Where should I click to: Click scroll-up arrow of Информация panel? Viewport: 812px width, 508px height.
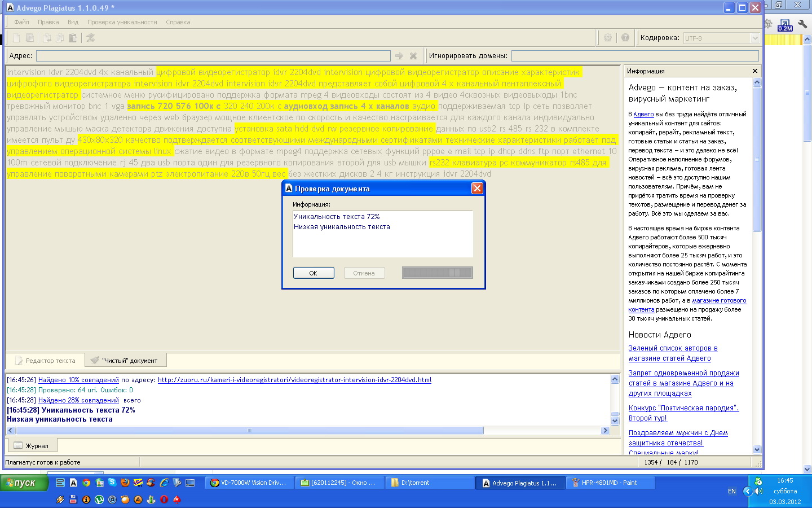pyautogui.click(x=757, y=82)
